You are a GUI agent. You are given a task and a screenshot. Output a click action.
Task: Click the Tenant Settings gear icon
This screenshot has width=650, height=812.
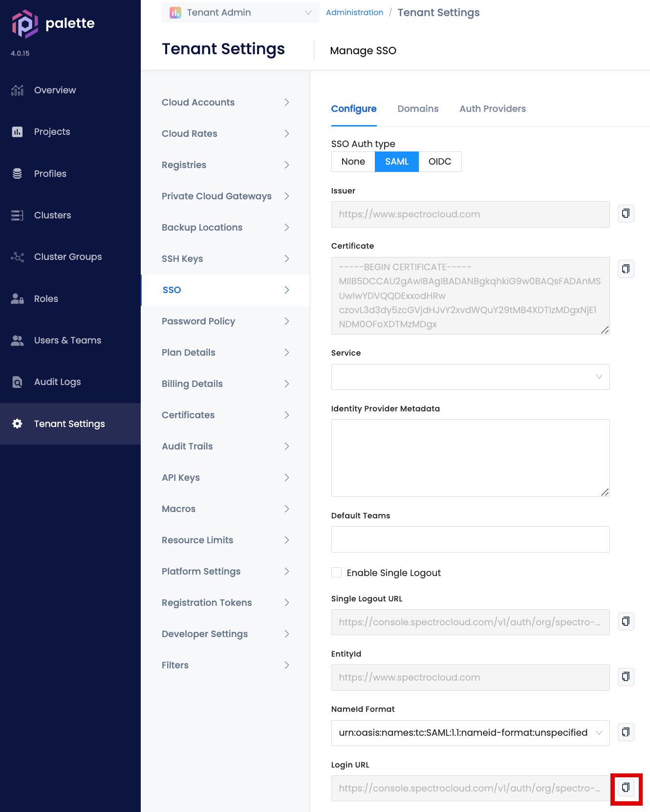pos(17,424)
